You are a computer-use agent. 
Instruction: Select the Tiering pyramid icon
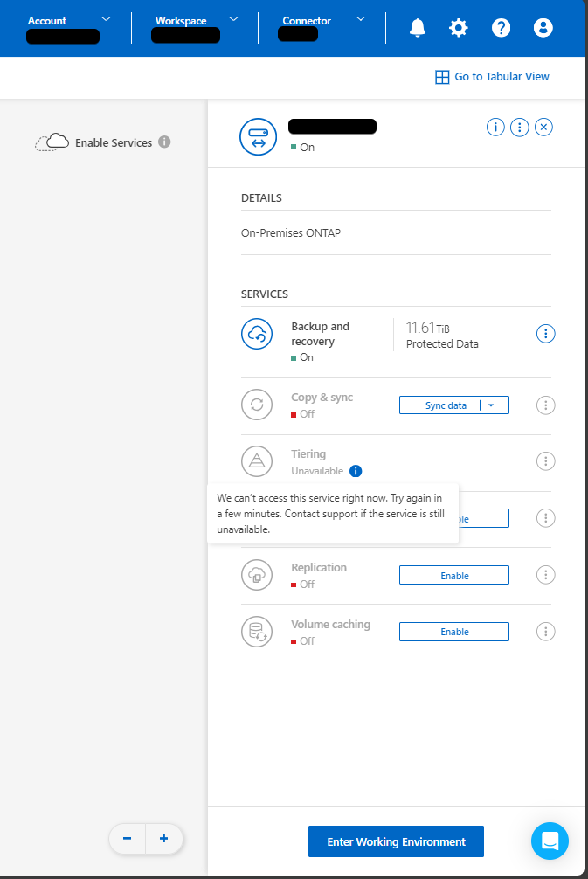tap(256, 461)
